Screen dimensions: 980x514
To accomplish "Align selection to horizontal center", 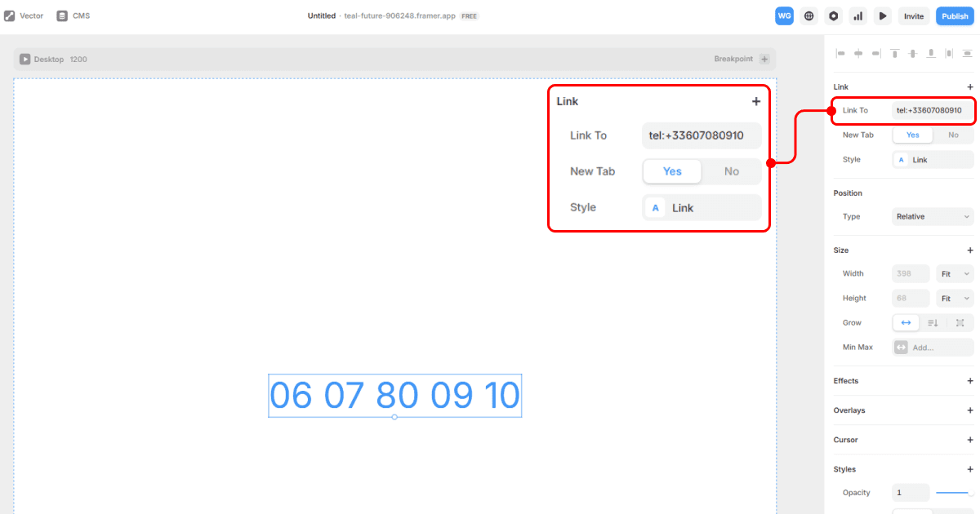I will click(858, 53).
